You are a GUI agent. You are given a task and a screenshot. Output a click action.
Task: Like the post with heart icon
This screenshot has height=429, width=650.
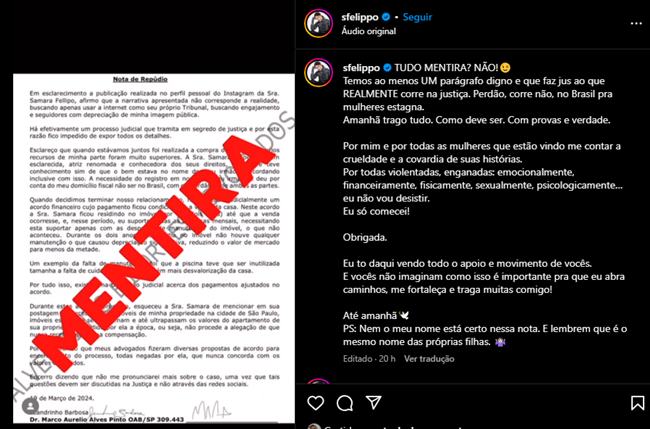click(x=315, y=402)
